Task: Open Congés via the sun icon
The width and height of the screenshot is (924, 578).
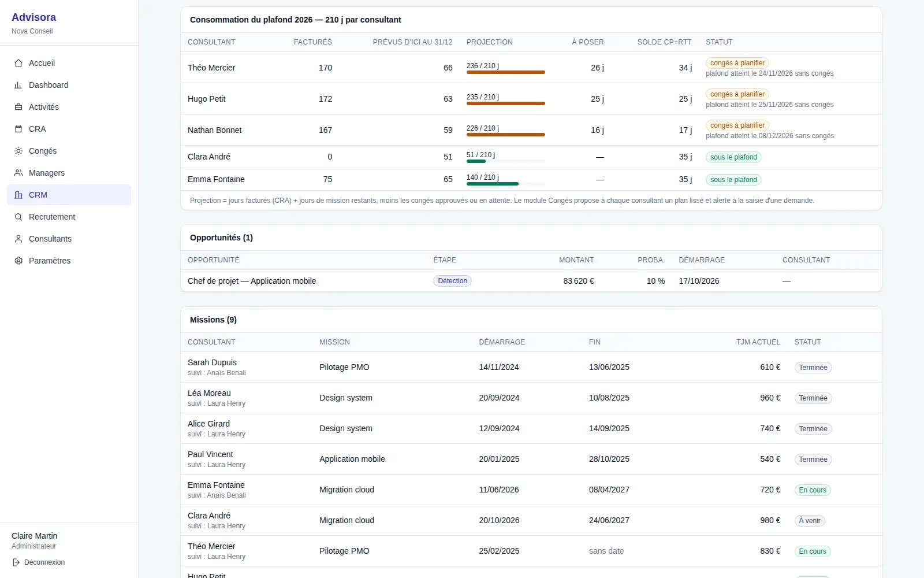Action: pos(18,151)
